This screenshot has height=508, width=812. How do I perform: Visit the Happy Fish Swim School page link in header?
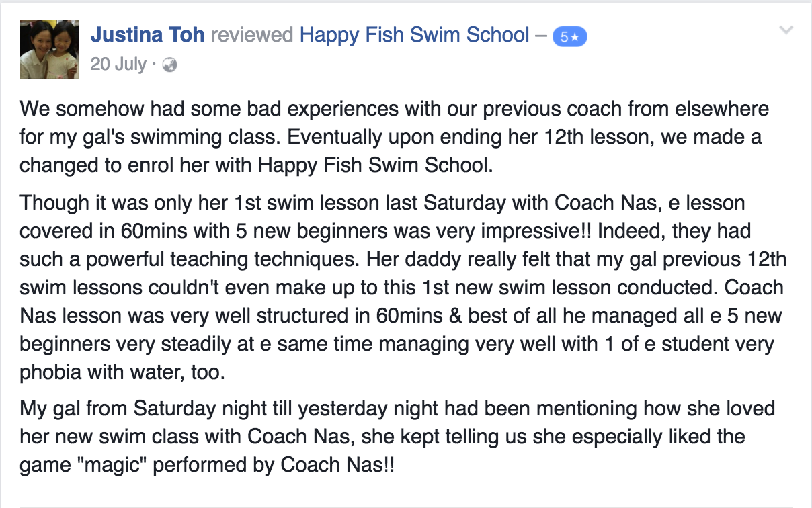[x=415, y=35]
